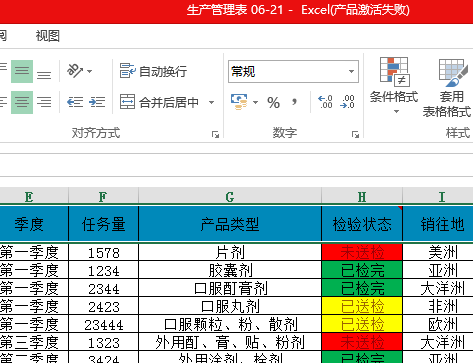Select cell with value 1323
The width and height of the screenshot is (473, 363).
(x=103, y=342)
